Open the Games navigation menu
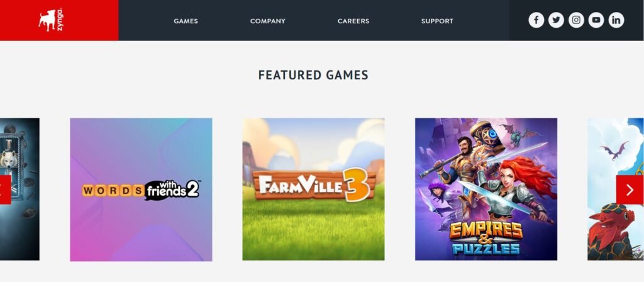644x282 pixels. click(186, 21)
